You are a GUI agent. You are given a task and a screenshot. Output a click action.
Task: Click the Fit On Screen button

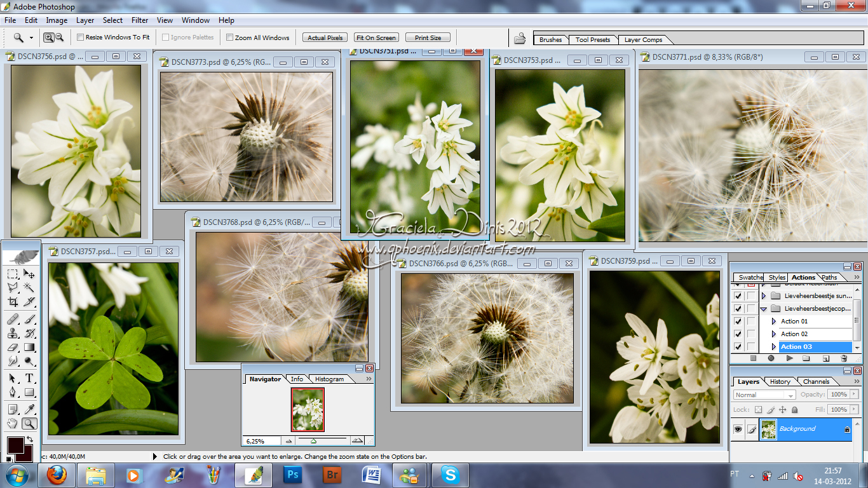(x=377, y=37)
